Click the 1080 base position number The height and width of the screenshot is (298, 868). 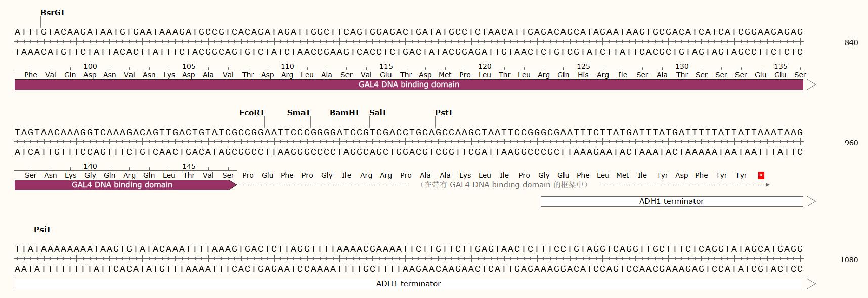[x=849, y=260]
